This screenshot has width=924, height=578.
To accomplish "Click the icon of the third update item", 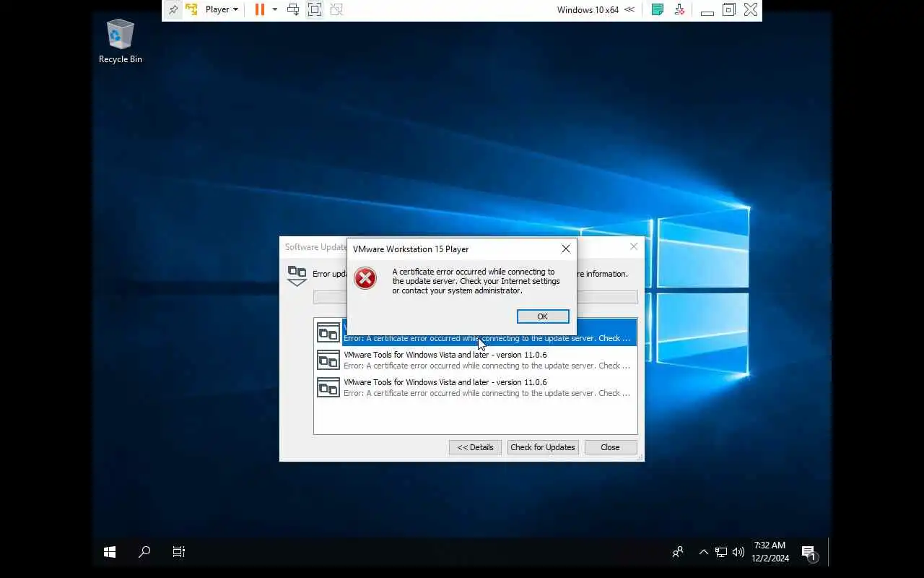I will pos(328,387).
